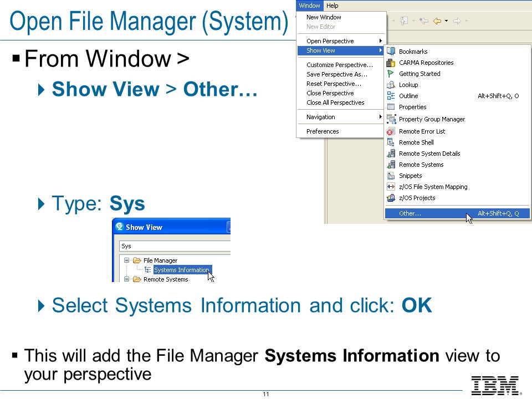This screenshot has width=532, height=399.
Task: Click the forward arrow toolbar icon
Action: [x=457, y=21]
